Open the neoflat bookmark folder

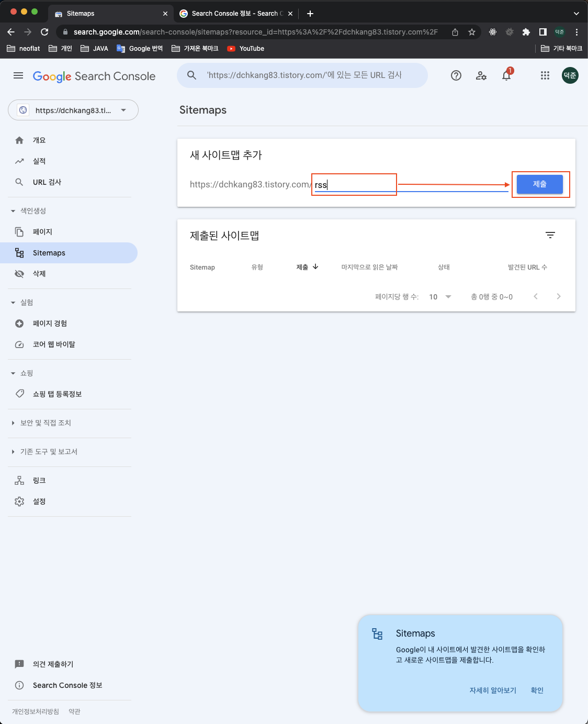coord(24,49)
